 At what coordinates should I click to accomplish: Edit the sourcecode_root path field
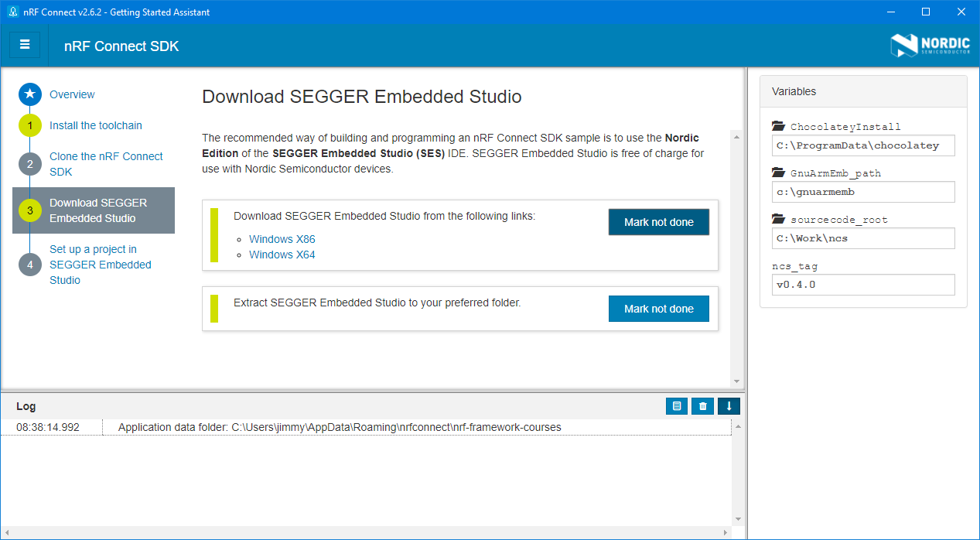point(863,238)
